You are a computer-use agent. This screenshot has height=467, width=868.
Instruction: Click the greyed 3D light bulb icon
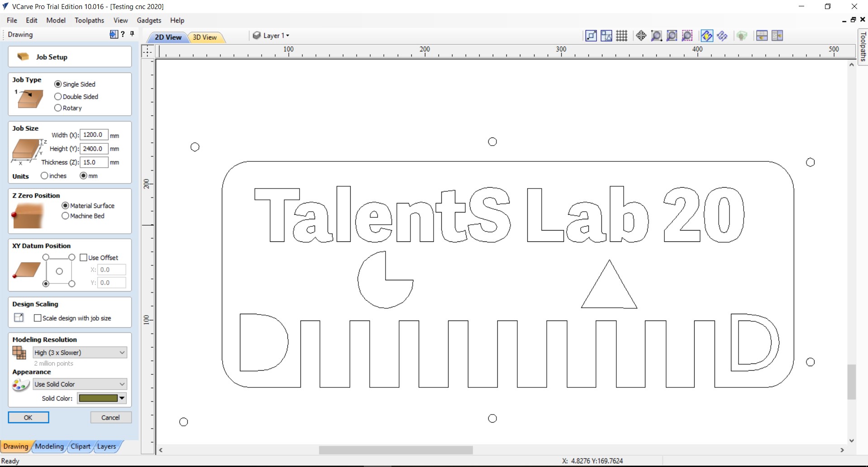(742, 36)
